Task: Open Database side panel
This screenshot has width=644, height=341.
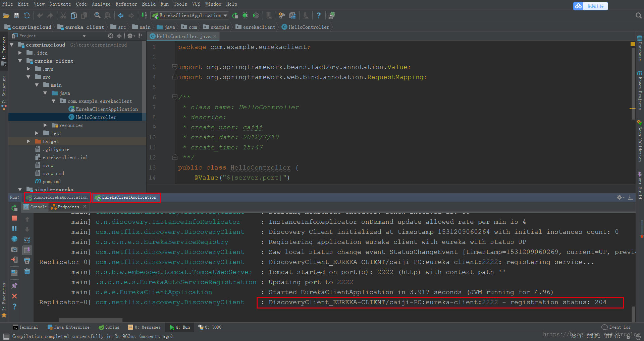Action: tap(640, 49)
